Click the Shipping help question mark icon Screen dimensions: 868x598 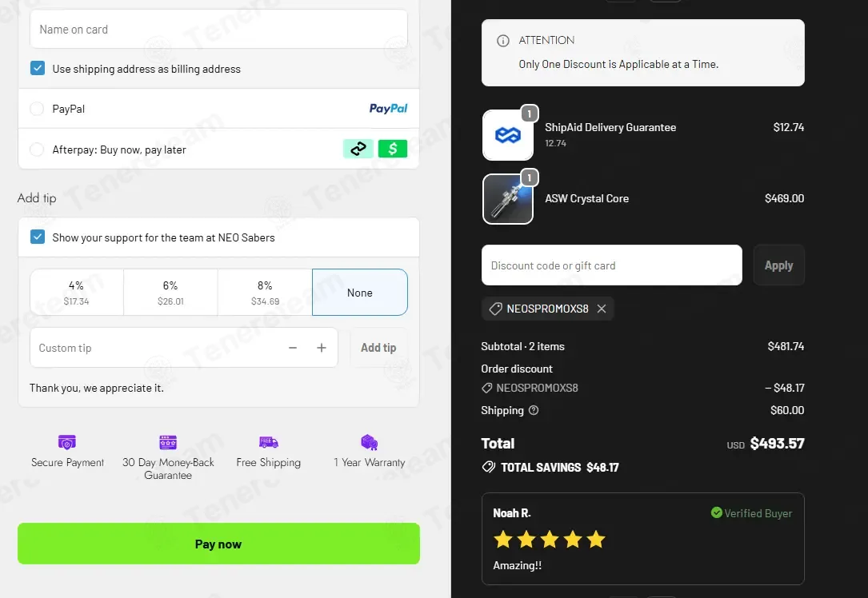coord(534,410)
